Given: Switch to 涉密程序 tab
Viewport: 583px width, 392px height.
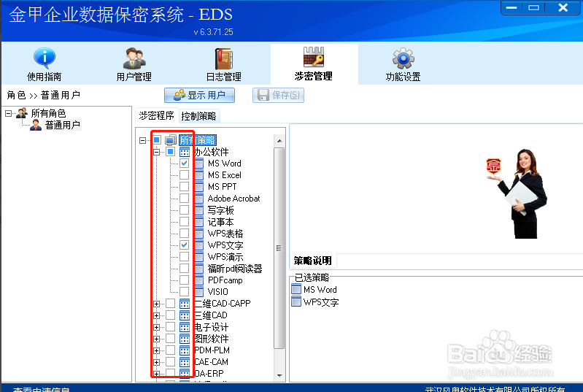Looking at the screenshot, I should click(x=157, y=115).
